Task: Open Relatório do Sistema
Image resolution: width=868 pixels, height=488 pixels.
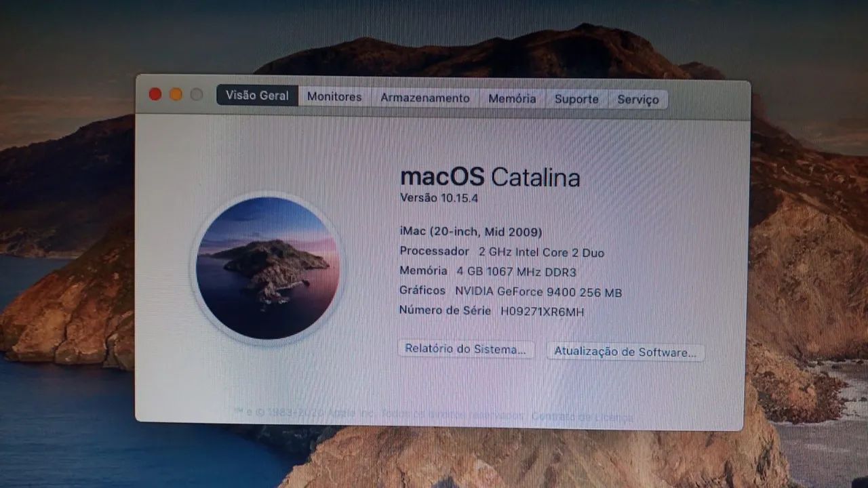Action: 465,350
